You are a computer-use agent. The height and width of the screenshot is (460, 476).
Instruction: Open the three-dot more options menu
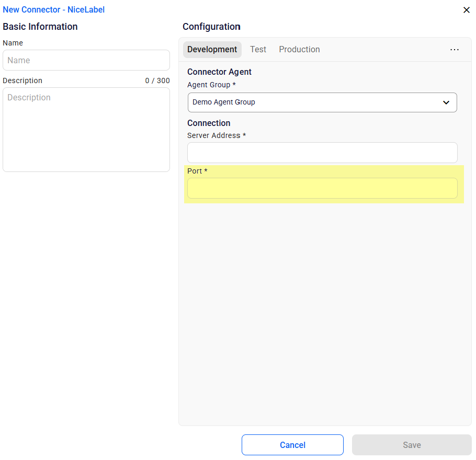point(455,50)
